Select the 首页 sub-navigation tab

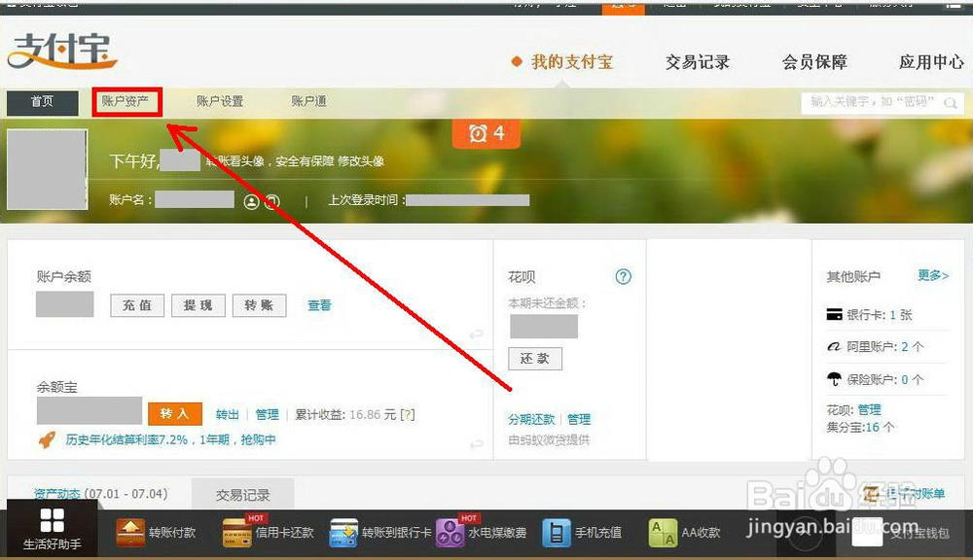click(x=42, y=102)
